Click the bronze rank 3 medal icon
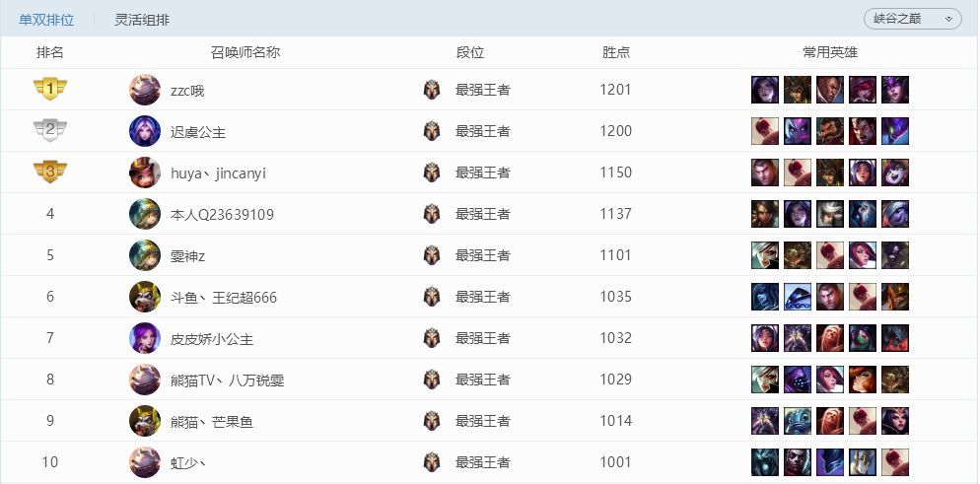Screen dimensions: 980x484 tap(50, 173)
